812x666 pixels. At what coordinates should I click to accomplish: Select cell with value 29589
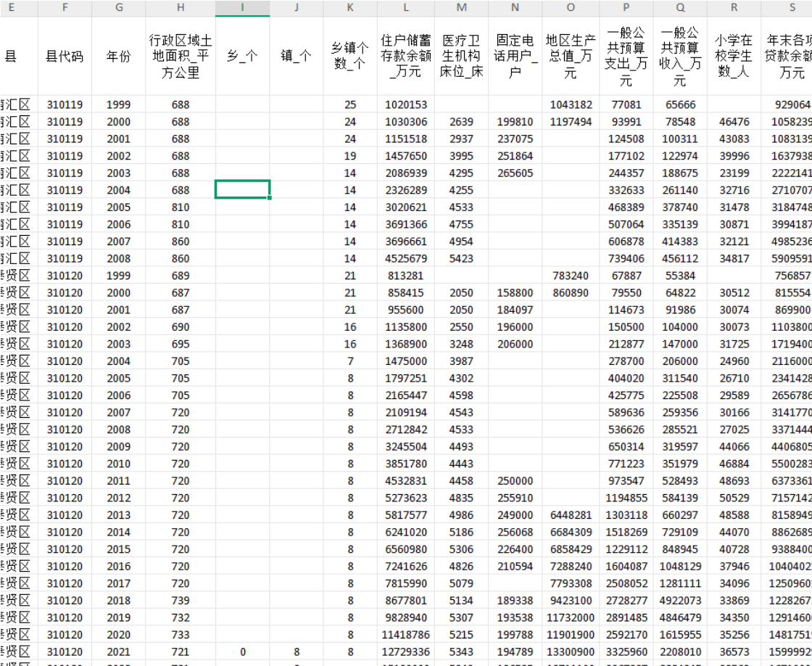pyautogui.click(x=734, y=395)
